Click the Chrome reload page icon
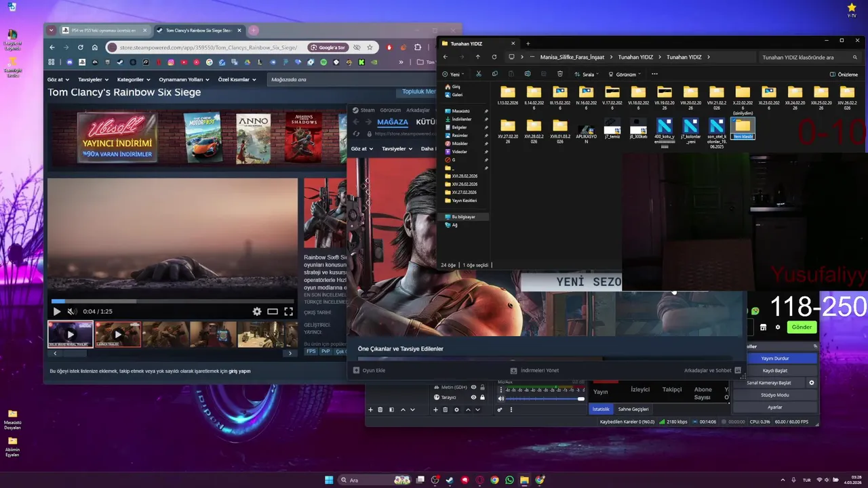 [x=81, y=47]
